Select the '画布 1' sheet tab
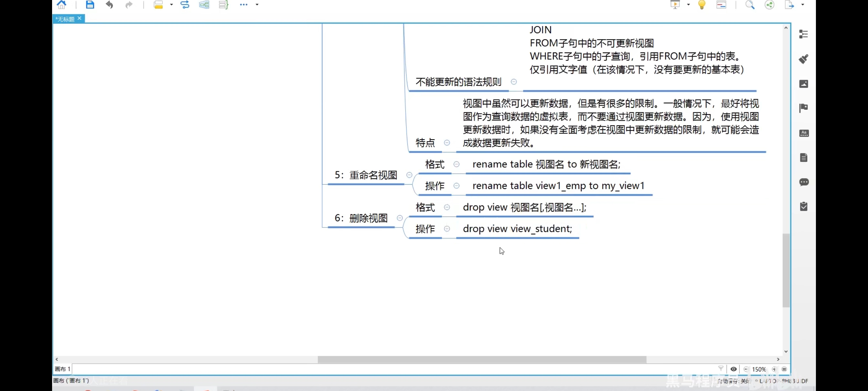The width and height of the screenshot is (868, 391). [62, 369]
